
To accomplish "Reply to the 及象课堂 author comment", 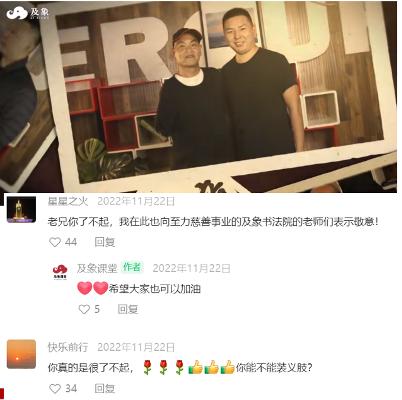I will pyautogui.click(x=128, y=309).
